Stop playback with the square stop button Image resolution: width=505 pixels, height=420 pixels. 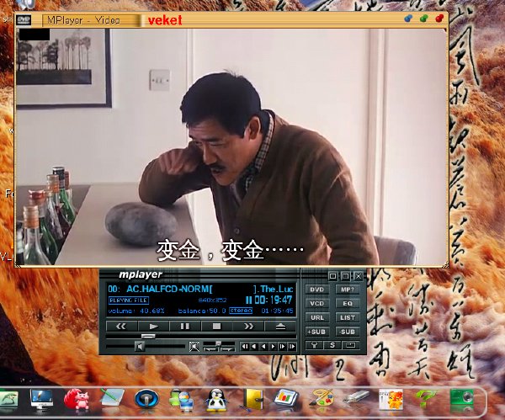point(217,327)
